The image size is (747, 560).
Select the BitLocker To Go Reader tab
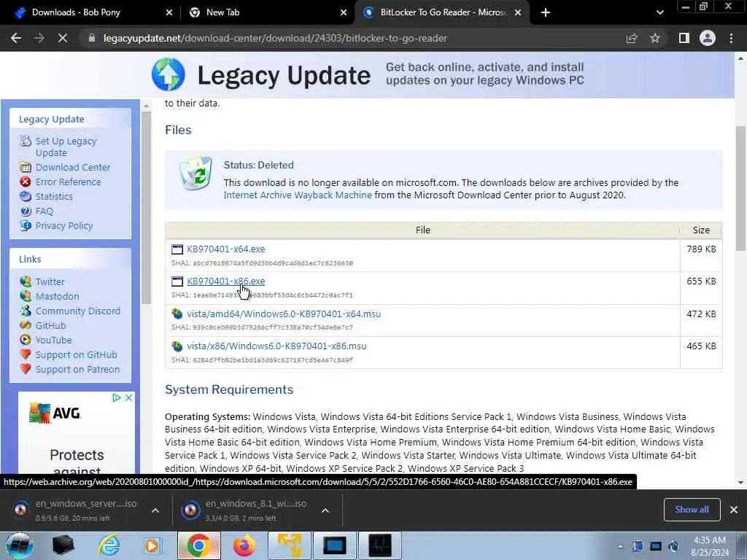pyautogui.click(x=443, y=12)
